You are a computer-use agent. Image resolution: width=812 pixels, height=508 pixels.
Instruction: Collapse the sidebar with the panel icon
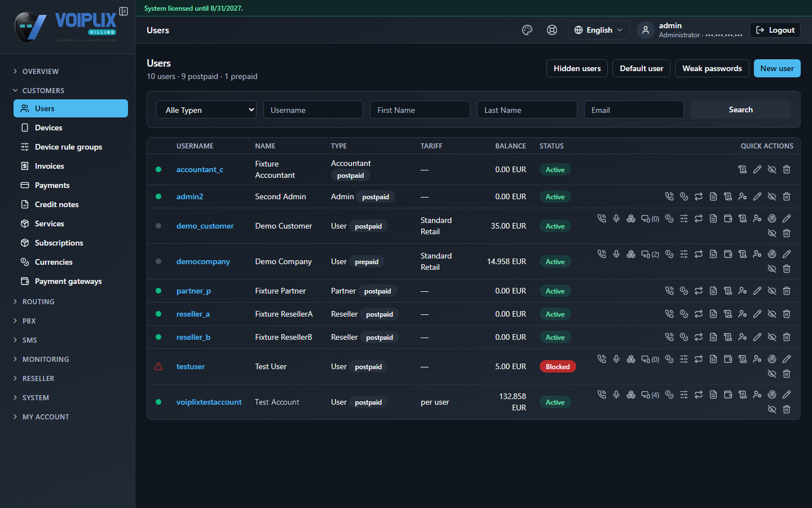coord(123,11)
